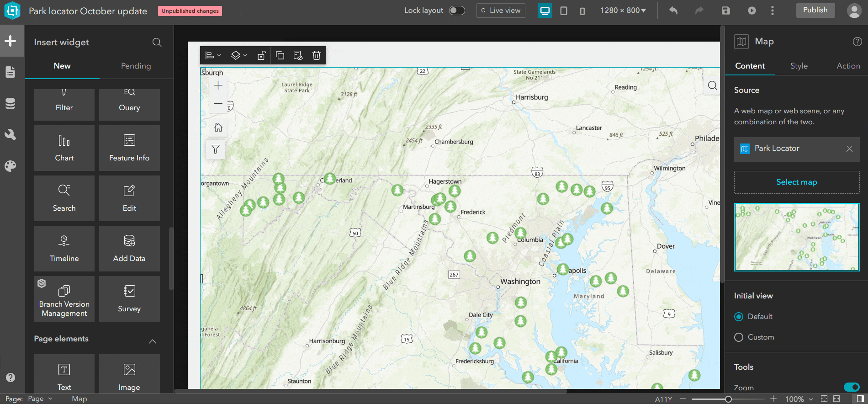
Task: Click the Map breadcrumb in status bar
Action: (x=79, y=399)
